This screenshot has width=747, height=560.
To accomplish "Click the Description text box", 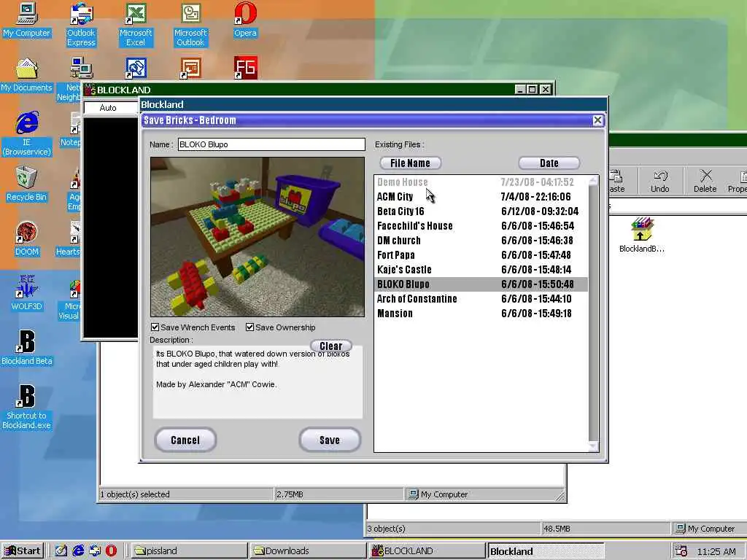I will [x=258, y=382].
